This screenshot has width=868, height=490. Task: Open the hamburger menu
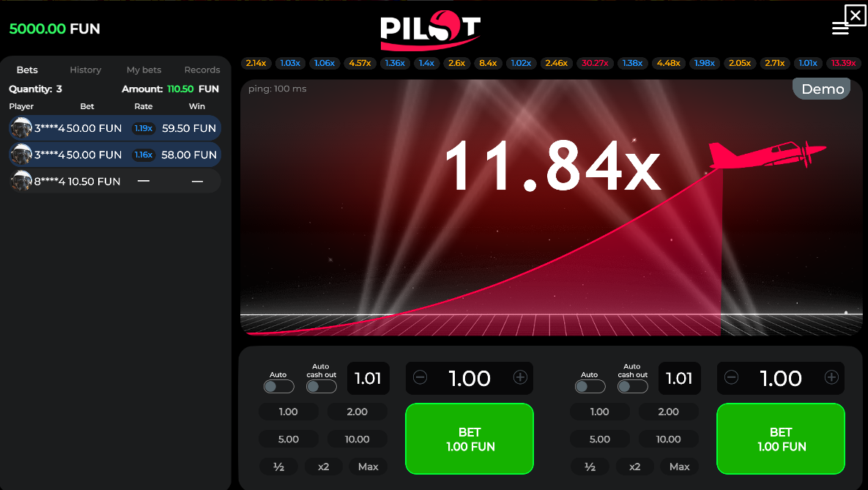coord(839,29)
